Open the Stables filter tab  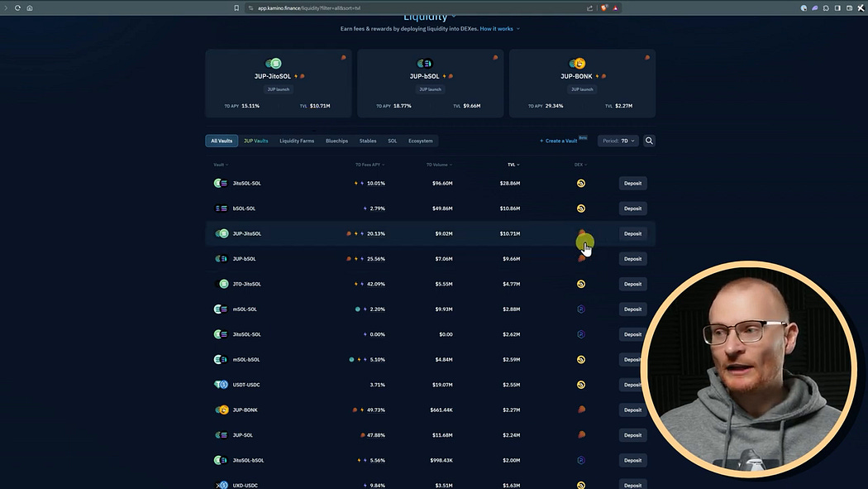coord(368,141)
